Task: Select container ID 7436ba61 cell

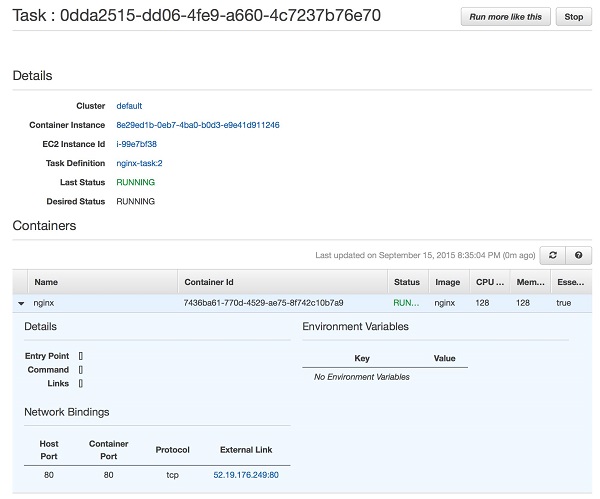Action: (263, 302)
